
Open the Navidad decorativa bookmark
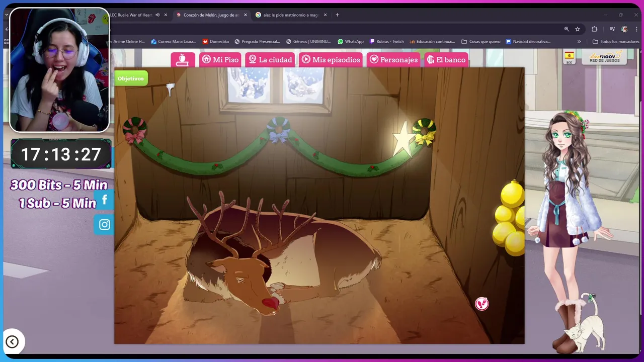click(x=528, y=42)
